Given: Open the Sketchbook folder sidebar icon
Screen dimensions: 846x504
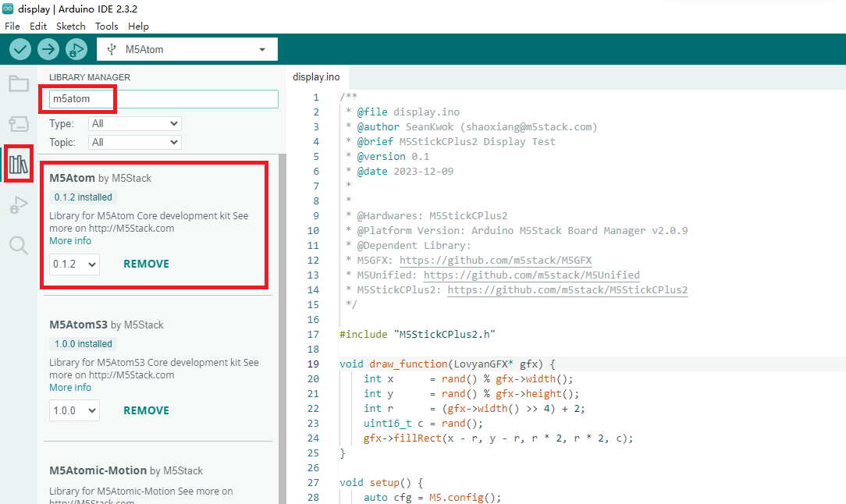Looking at the screenshot, I should [19, 84].
